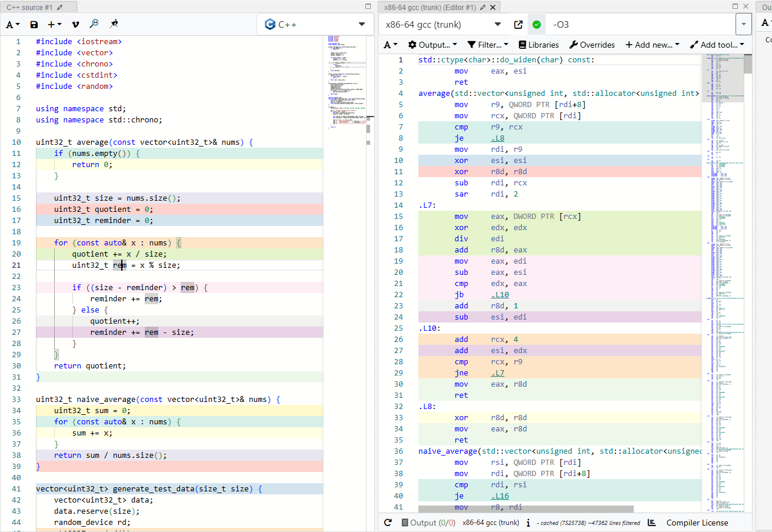Open the Filter options dropdown
Viewport: 772px width, 532px height.
pyautogui.click(x=488, y=45)
